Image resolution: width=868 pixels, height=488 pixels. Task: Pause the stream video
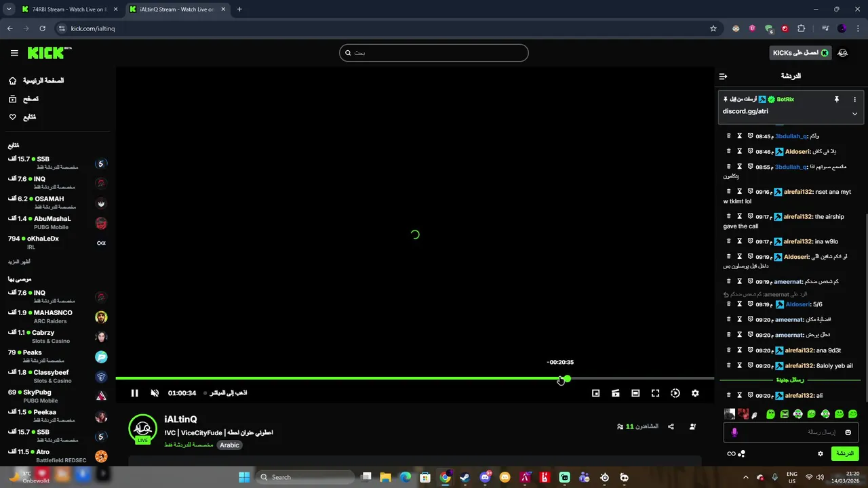pyautogui.click(x=134, y=393)
